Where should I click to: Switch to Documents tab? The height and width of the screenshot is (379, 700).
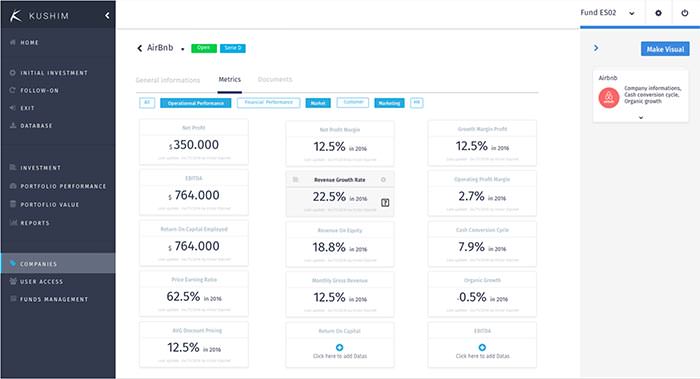click(275, 79)
